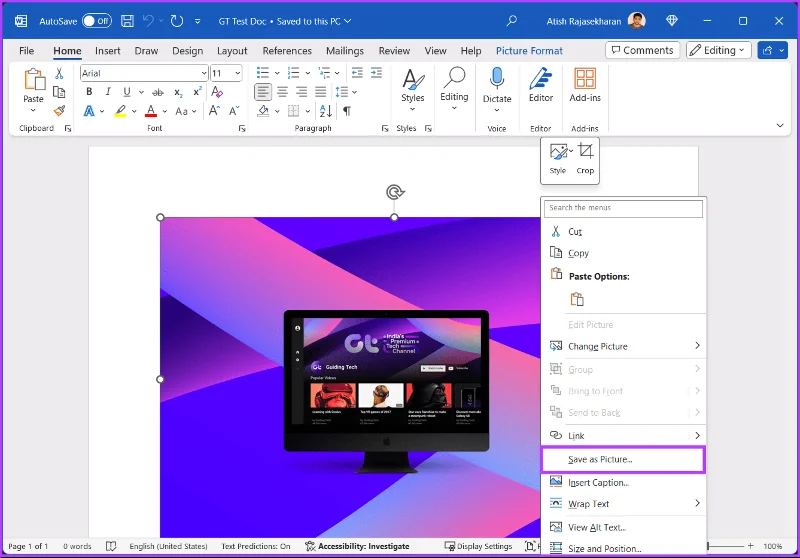Screen dimensions: 800x558
Task: Open the search magnifier in title bar
Action: [511, 21]
